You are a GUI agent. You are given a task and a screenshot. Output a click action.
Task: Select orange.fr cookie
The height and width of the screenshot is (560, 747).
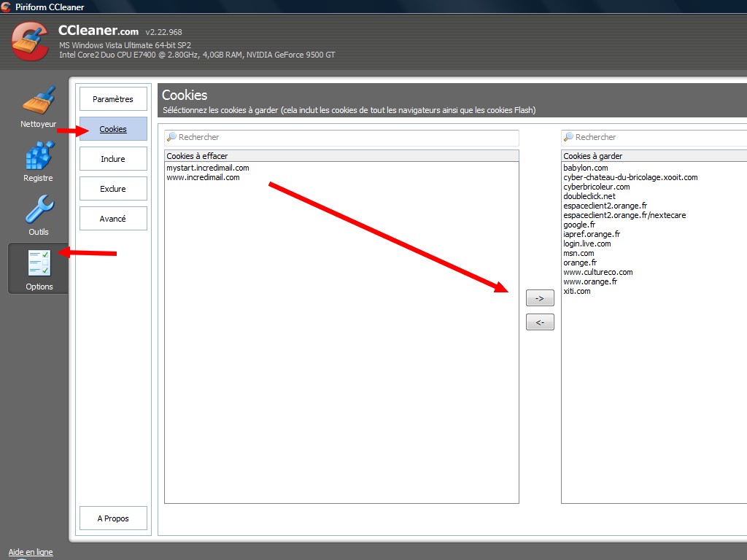580,262
